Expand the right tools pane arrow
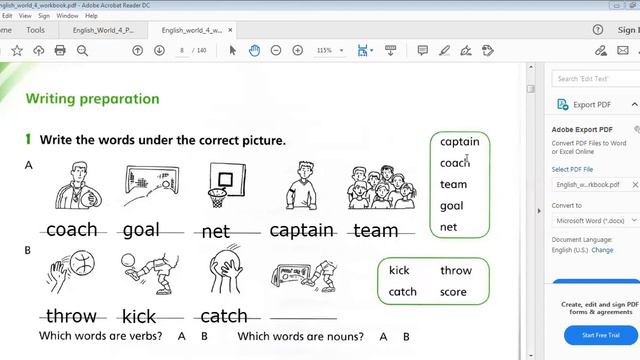The height and width of the screenshot is (360, 640). 539,211
